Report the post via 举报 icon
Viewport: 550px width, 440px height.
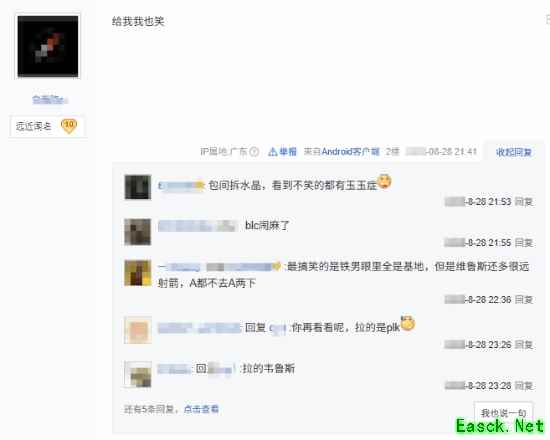click(x=282, y=152)
